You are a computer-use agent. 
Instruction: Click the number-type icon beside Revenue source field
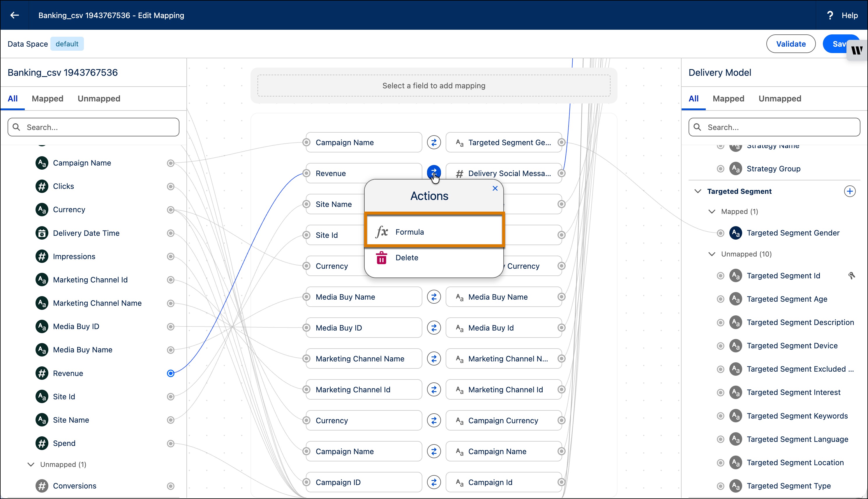[x=42, y=373]
